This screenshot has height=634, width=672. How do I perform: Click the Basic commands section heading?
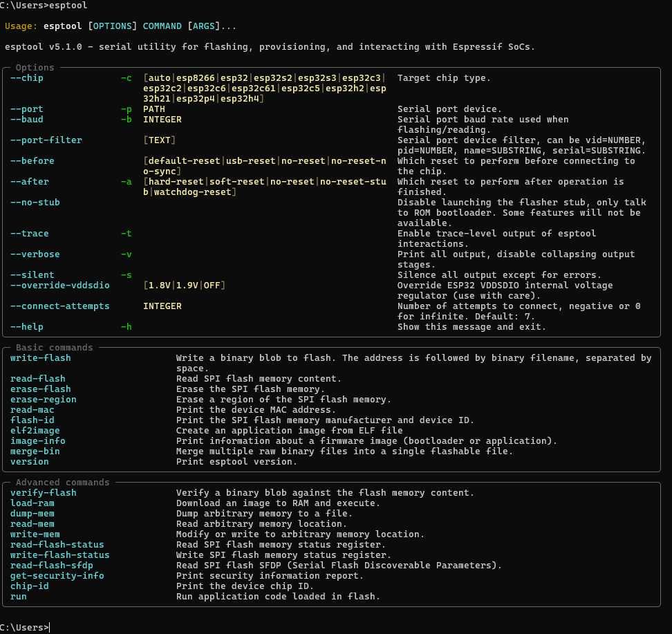tap(55, 348)
